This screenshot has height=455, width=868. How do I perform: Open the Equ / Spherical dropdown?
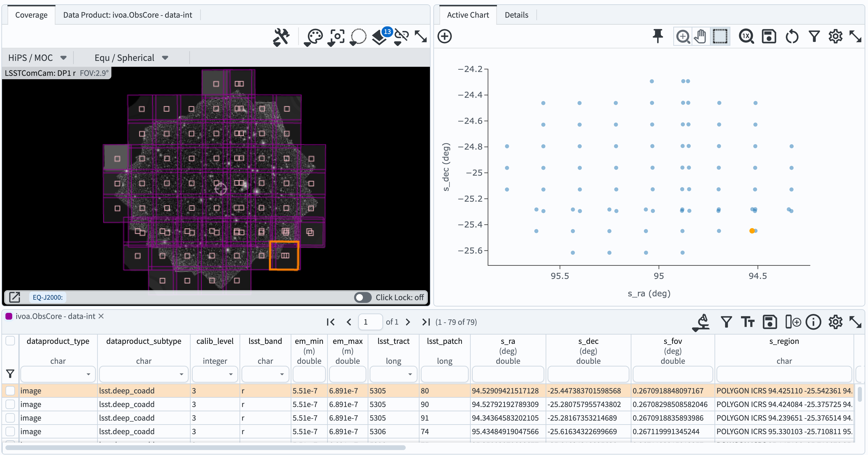131,58
